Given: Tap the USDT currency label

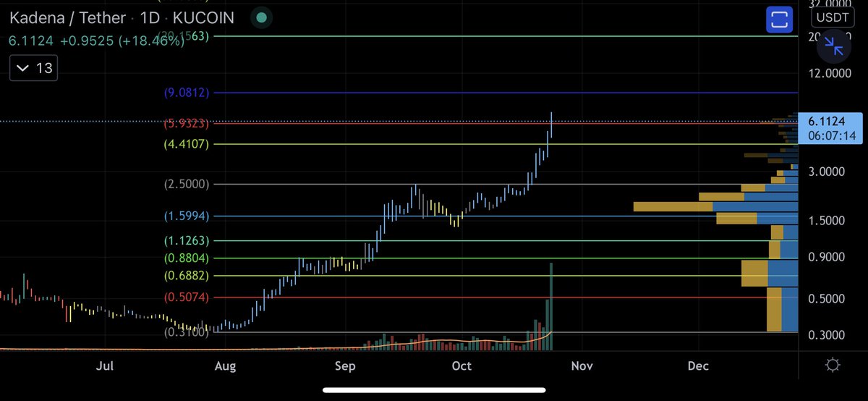Looking at the screenshot, I should tap(833, 16).
